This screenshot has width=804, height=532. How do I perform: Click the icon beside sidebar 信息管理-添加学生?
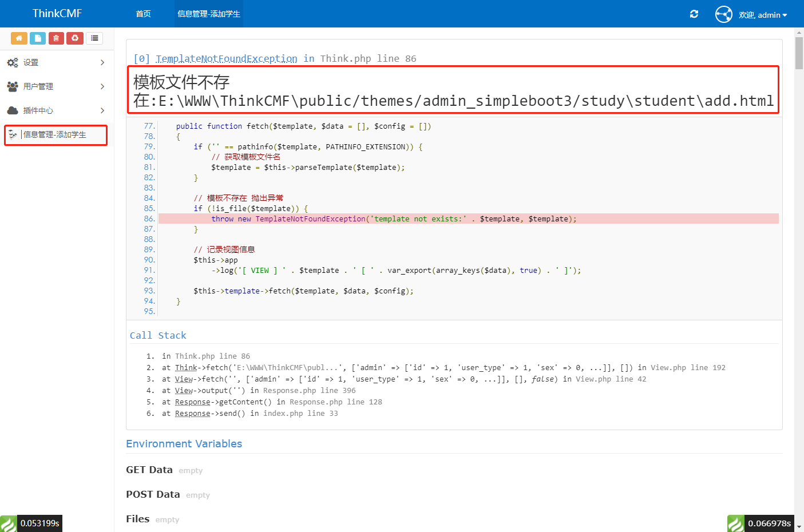tap(13, 134)
